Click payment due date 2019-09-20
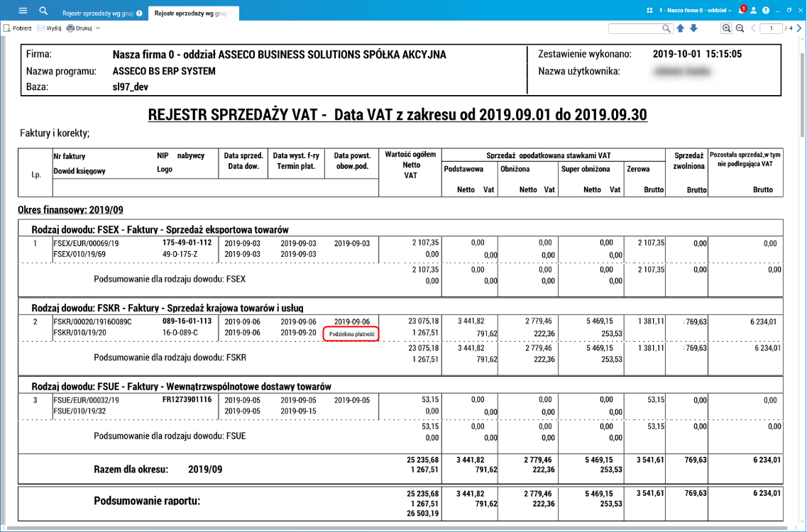The width and height of the screenshot is (807, 532). pyautogui.click(x=298, y=333)
